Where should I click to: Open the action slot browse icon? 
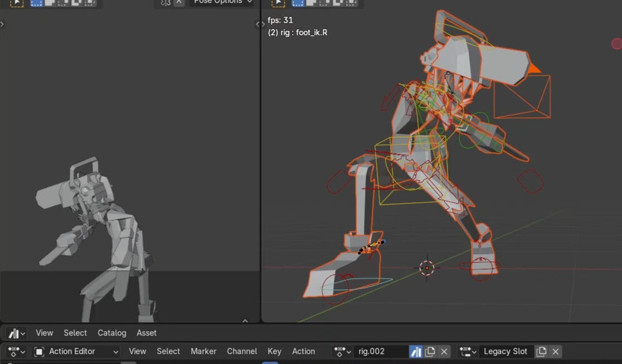tap(467, 352)
